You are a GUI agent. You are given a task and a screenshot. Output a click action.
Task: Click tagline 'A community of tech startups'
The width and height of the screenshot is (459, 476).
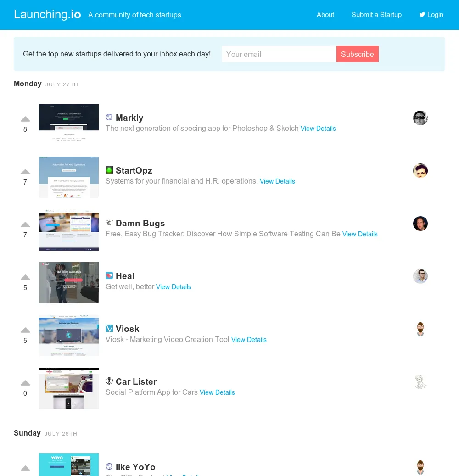[134, 15]
